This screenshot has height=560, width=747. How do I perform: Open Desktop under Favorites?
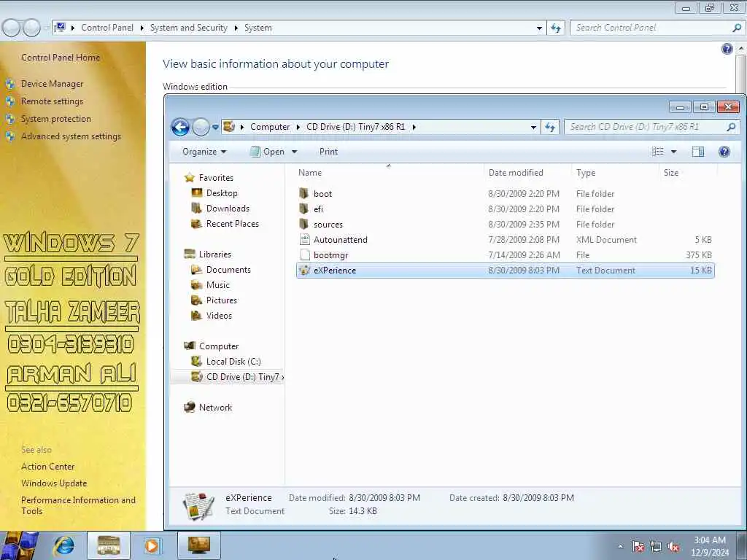[222, 192]
